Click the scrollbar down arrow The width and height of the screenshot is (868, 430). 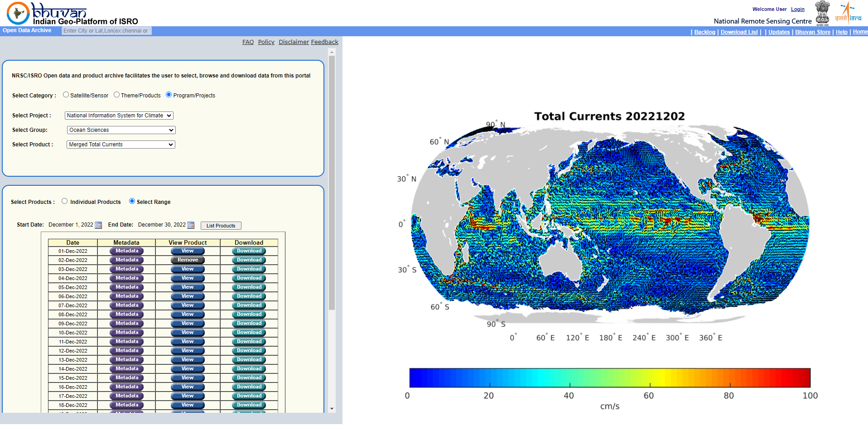coord(332,409)
